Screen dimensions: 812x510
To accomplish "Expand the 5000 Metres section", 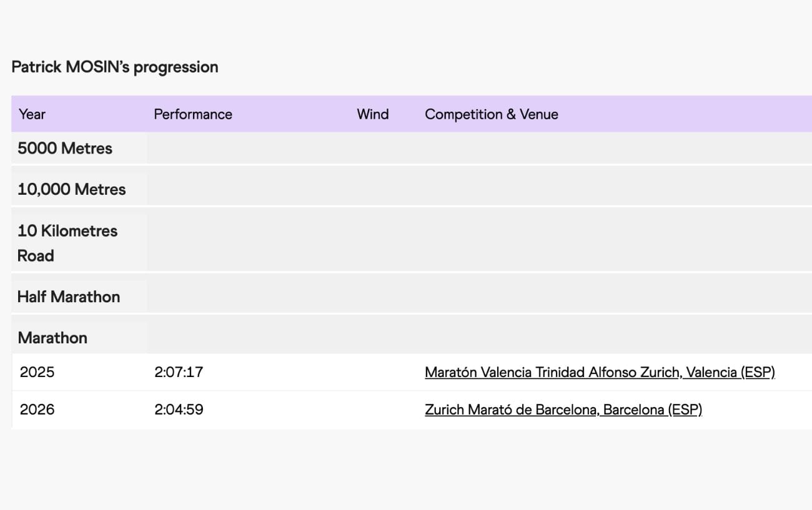I will pos(65,149).
